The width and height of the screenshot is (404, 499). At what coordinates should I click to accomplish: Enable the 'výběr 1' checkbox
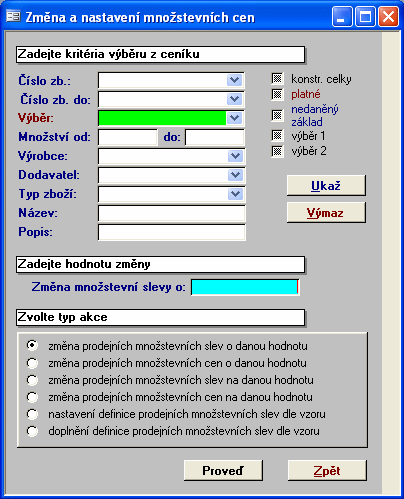coord(277,136)
